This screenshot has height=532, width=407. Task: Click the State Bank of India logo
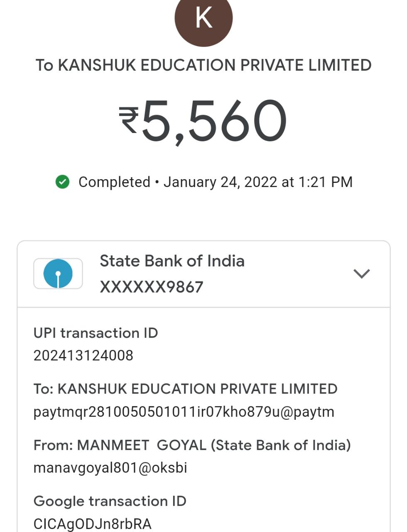(58, 273)
